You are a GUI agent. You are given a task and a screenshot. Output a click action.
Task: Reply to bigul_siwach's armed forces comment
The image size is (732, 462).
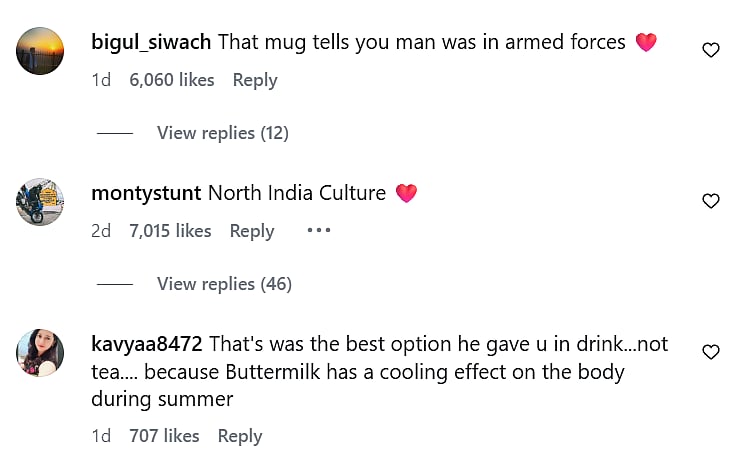pyautogui.click(x=255, y=80)
